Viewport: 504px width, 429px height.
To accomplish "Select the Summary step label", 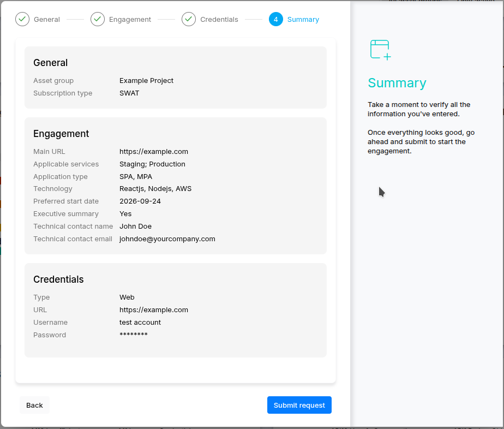I will point(303,20).
